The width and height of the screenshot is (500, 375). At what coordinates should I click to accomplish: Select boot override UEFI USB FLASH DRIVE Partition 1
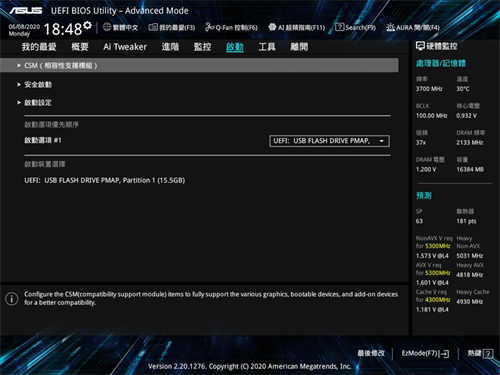(x=104, y=180)
